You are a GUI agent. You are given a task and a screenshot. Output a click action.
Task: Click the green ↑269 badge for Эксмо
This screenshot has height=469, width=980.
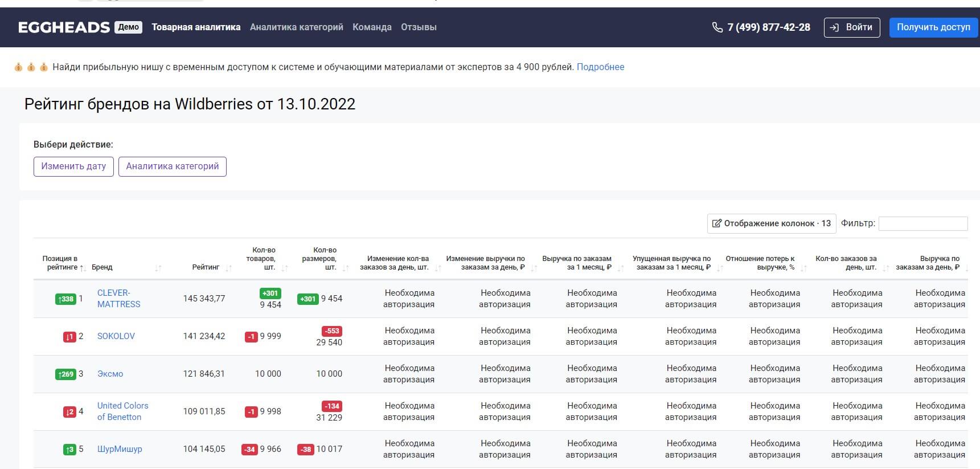coord(65,374)
